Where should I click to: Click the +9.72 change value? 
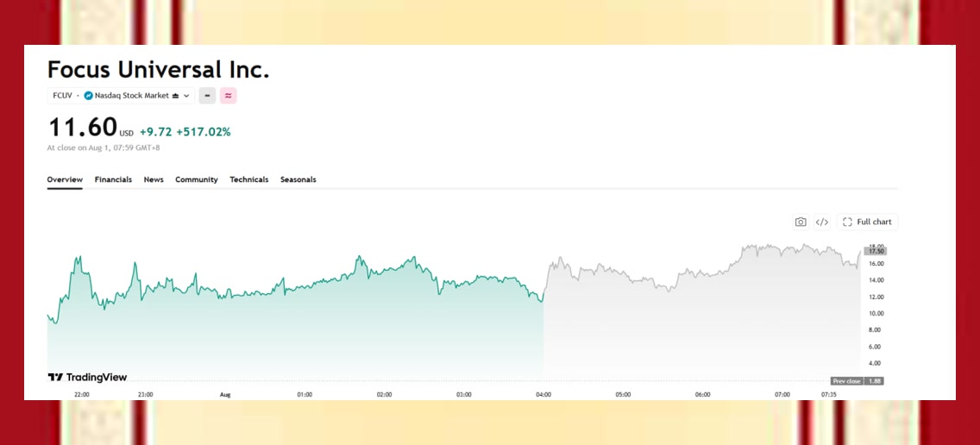click(x=155, y=132)
